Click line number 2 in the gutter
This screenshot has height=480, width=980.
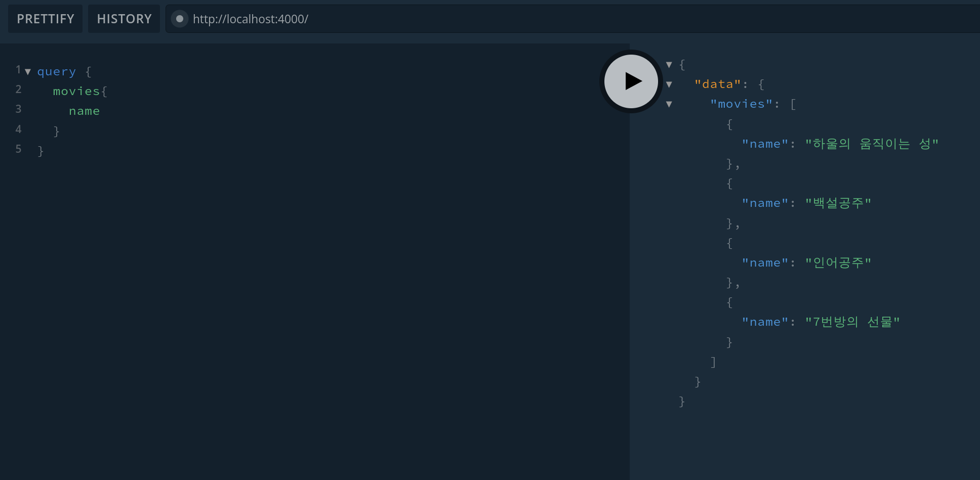coord(18,90)
